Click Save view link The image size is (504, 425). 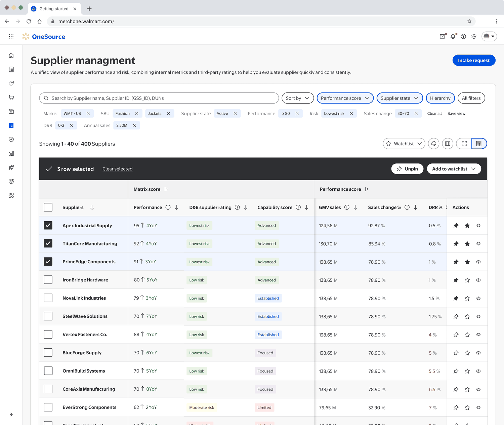coord(456,114)
